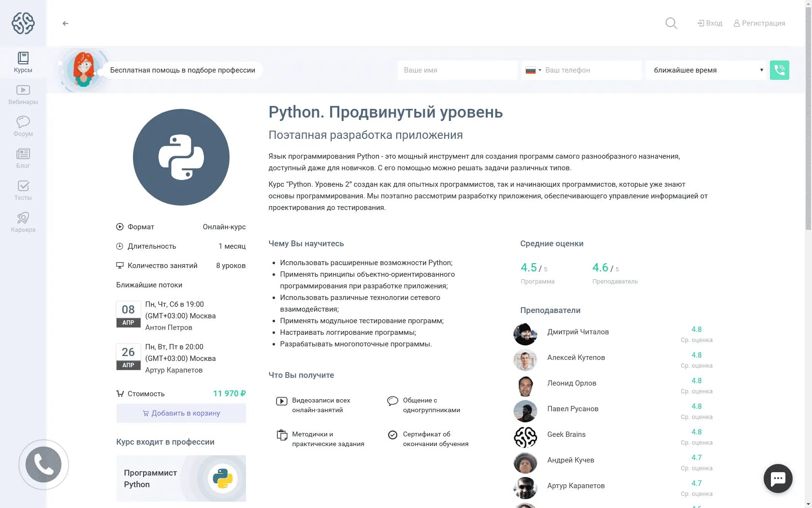This screenshot has width=812, height=508.
Task: Open the search magnifier icon
Action: click(671, 23)
